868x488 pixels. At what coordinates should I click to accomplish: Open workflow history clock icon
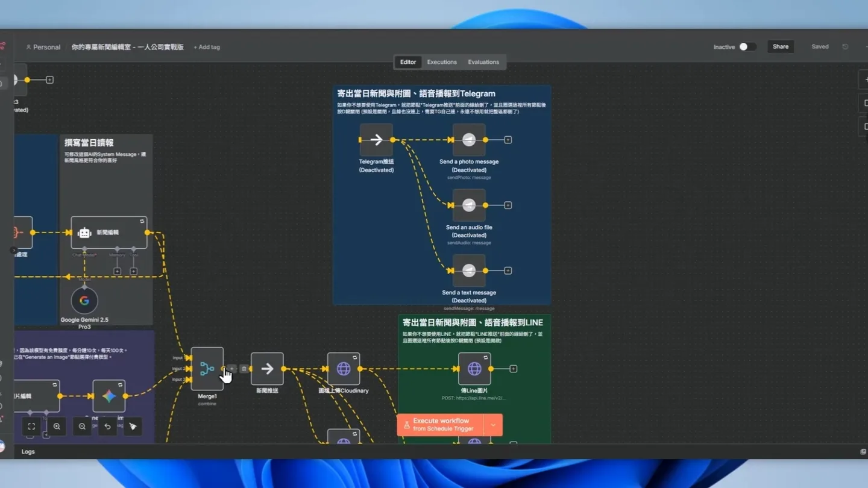845,47
